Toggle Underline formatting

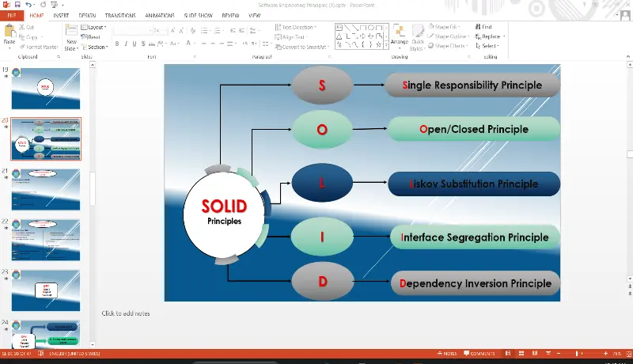135,44
